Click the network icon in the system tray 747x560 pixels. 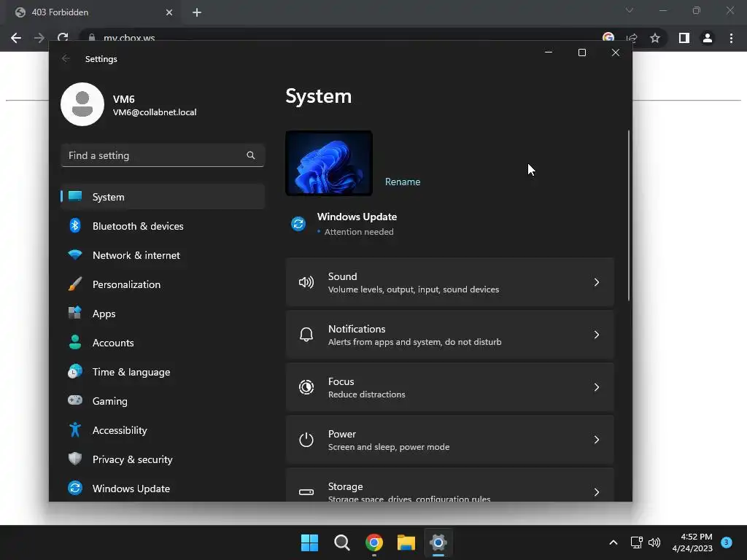[636, 542]
